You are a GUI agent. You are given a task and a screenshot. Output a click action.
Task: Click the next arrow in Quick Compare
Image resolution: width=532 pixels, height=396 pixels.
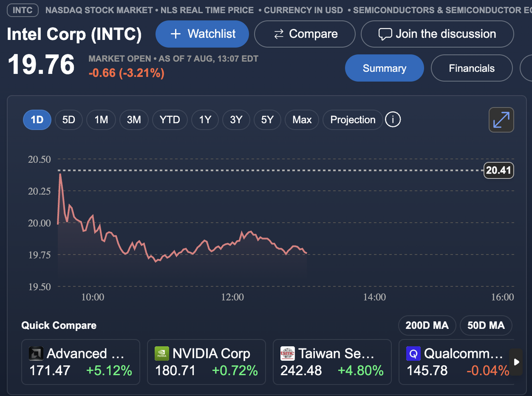pyautogui.click(x=516, y=362)
